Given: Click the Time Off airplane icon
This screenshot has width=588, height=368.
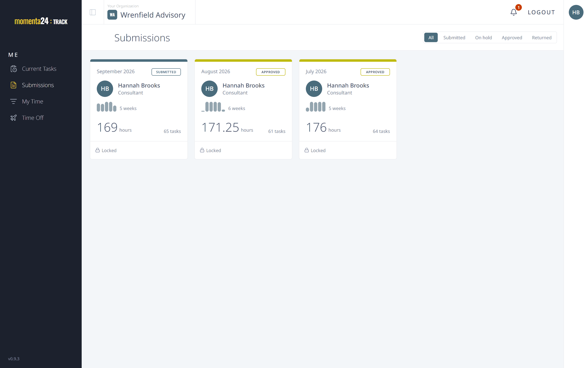Looking at the screenshot, I should point(14,118).
